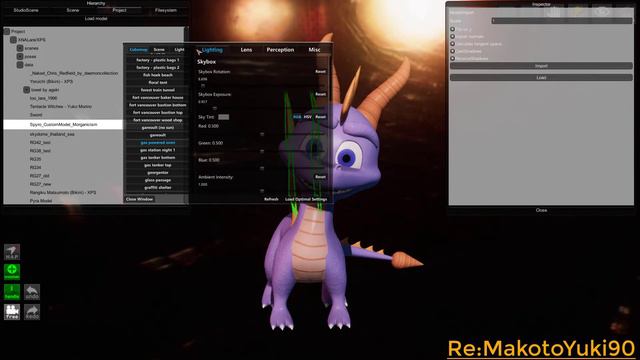Open the Project hierarchy tab

pos(119,10)
